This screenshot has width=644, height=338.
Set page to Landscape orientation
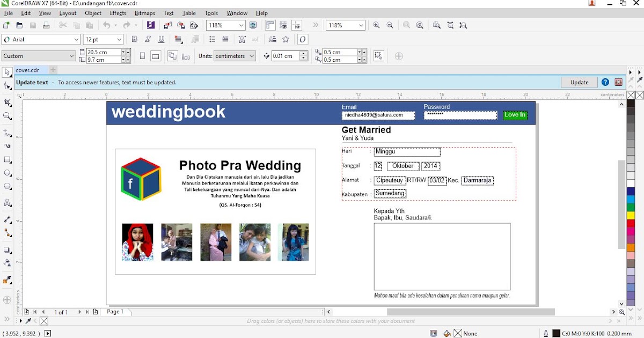coord(156,56)
